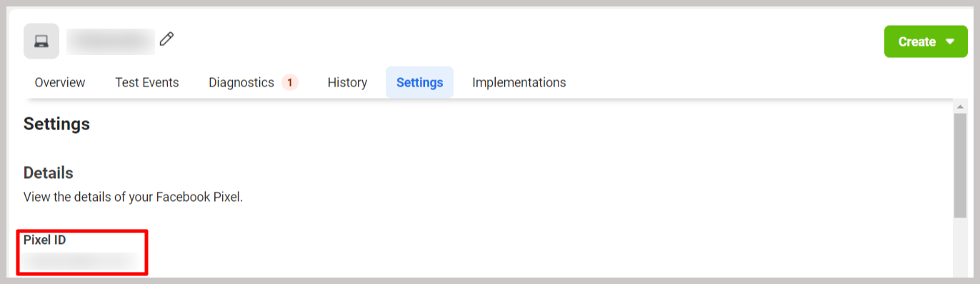The height and width of the screenshot is (284, 980).
Task: Expand the Create button's dropdown arrow
Action: point(949,41)
